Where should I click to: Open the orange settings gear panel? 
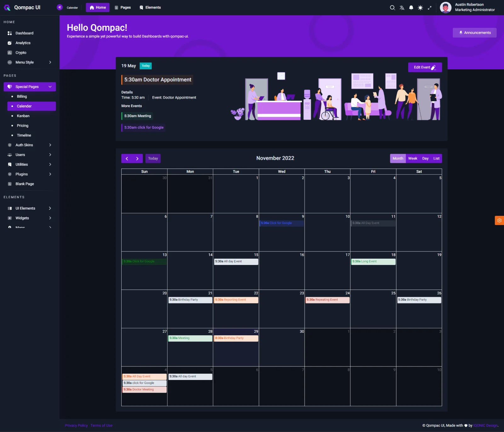pos(499,221)
